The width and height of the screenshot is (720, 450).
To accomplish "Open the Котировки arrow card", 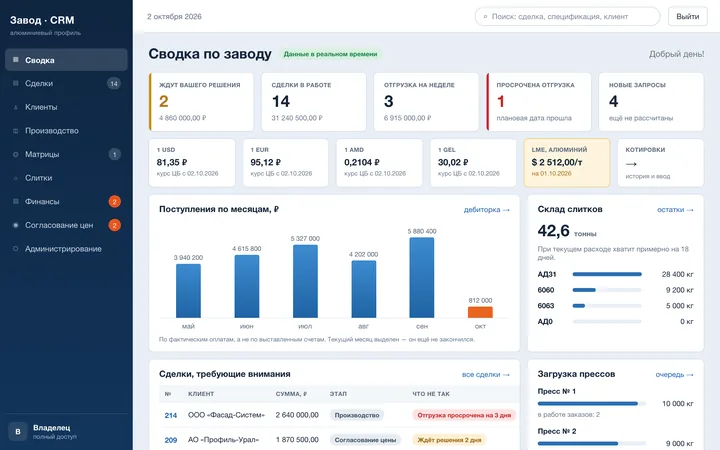I will pyautogui.click(x=661, y=163).
